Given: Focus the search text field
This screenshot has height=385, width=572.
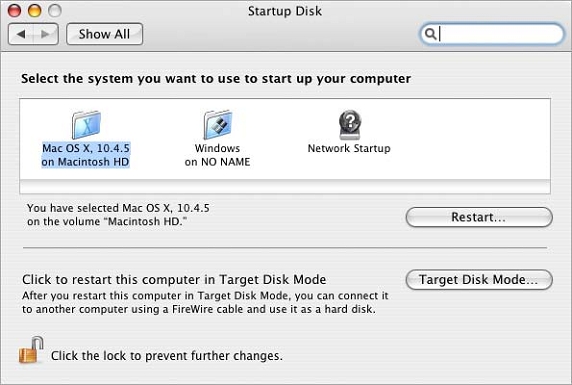Looking at the screenshot, I should 492,34.
